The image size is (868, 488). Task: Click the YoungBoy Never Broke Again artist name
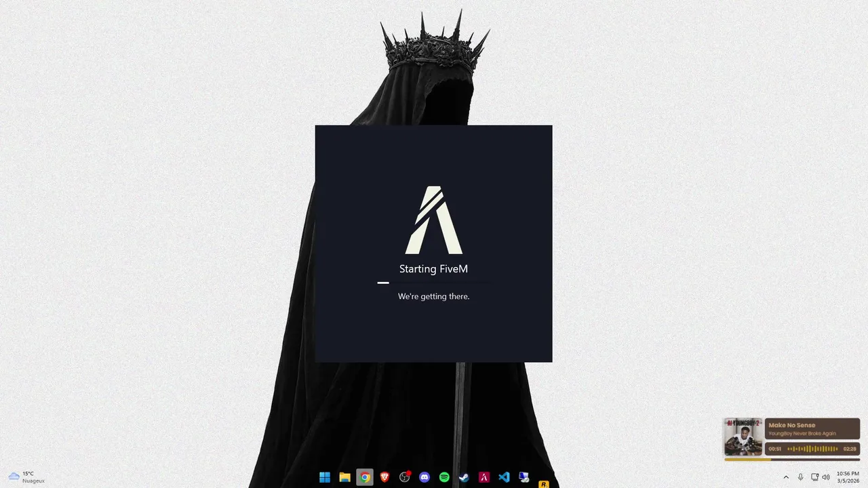(x=802, y=433)
